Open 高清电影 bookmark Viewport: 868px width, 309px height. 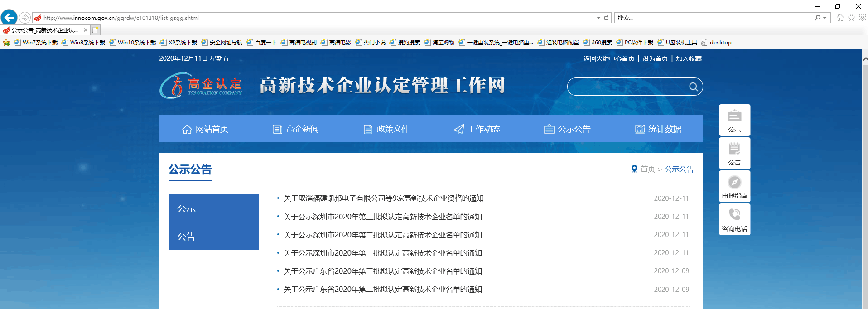336,43
